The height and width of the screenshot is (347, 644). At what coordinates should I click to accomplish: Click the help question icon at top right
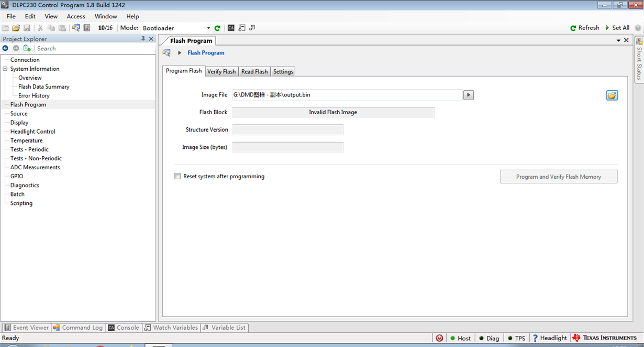(638, 28)
